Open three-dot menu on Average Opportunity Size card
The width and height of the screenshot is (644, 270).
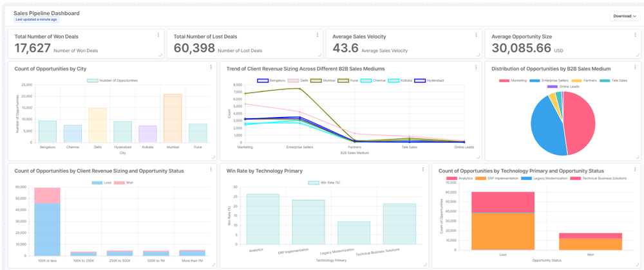[634, 35]
